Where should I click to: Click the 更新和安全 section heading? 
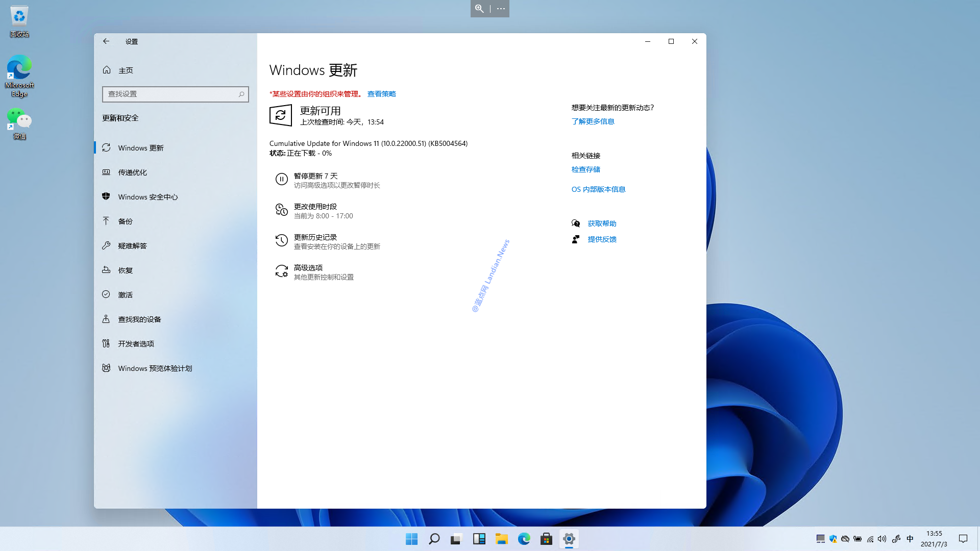tap(120, 118)
